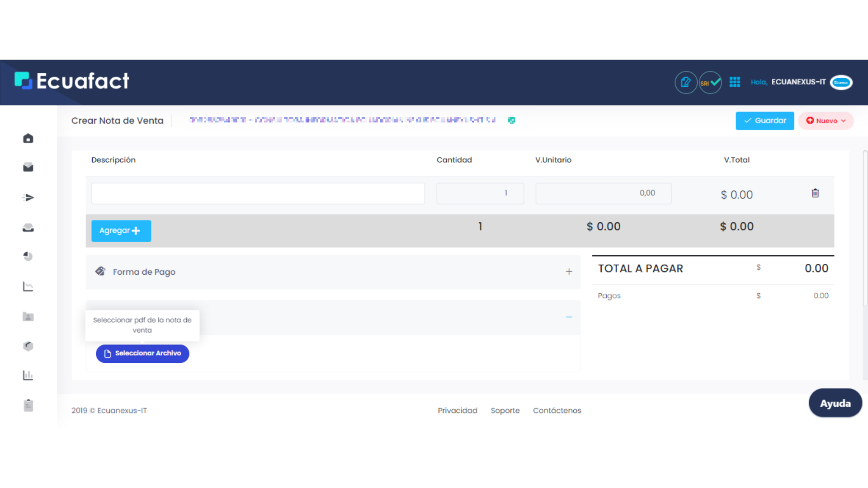Click the paper plane send icon
Viewport: 868px width, 488px height.
pos(28,197)
